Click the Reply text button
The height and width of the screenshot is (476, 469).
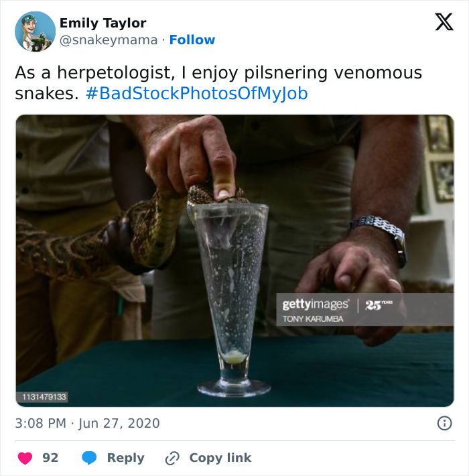point(125,458)
